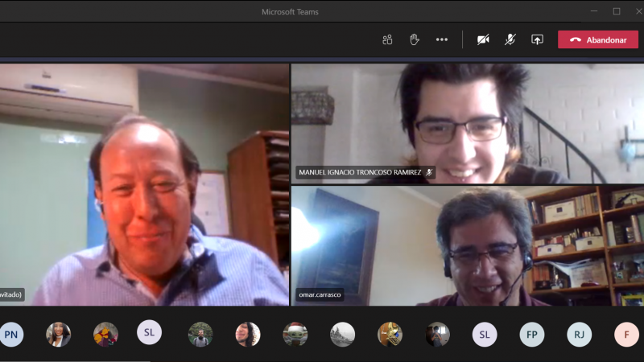Screen dimensions: 644x362
Task: Click the Abandonar button to leave
Action: tap(598, 39)
